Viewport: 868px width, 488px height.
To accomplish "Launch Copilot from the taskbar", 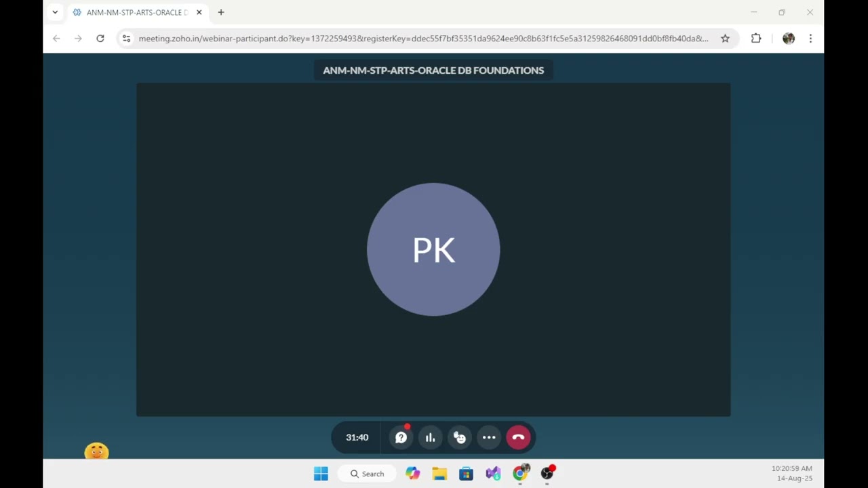I will (412, 474).
